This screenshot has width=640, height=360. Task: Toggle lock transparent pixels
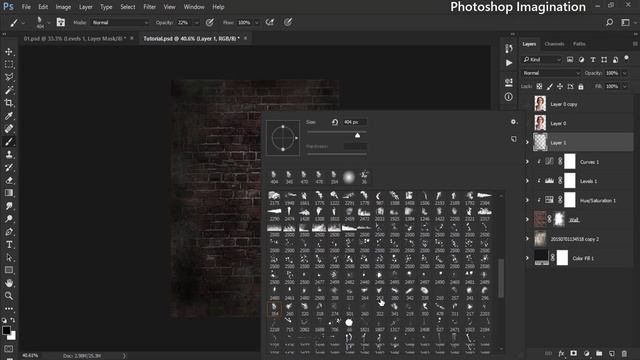(539, 87)
